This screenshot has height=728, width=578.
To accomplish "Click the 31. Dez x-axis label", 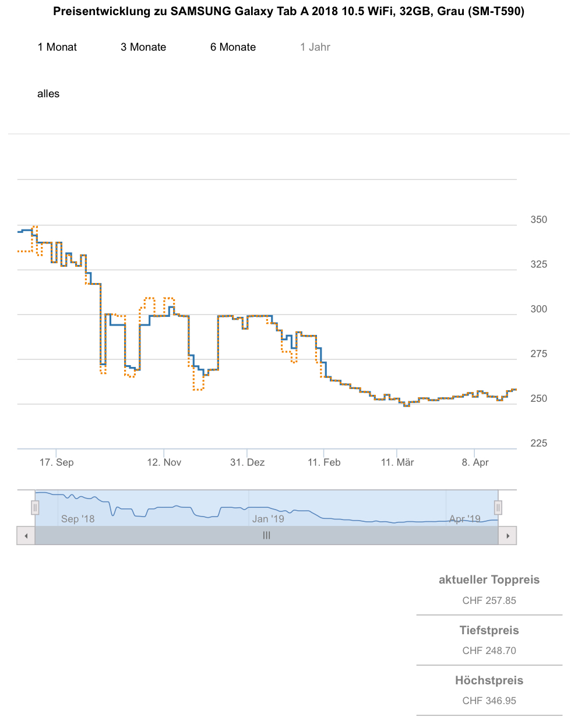I will point(247,462).
